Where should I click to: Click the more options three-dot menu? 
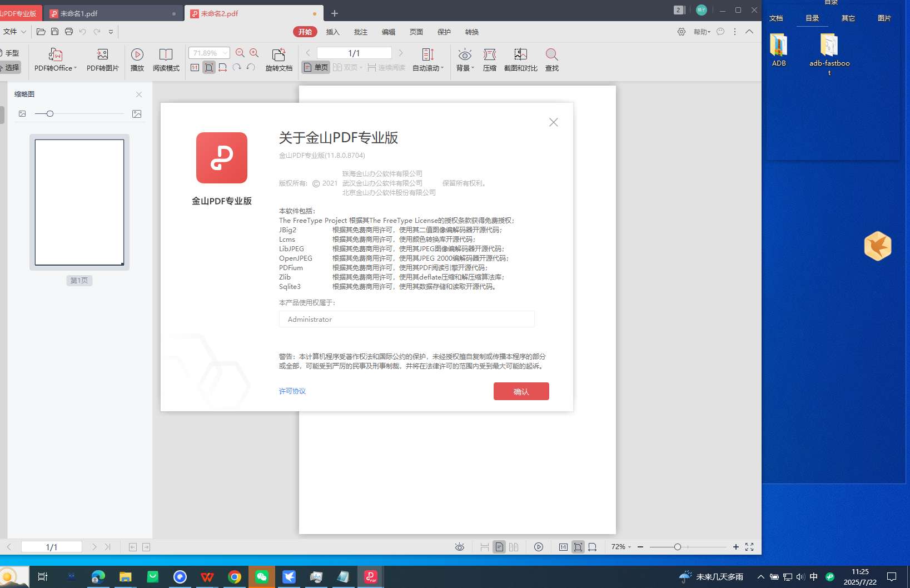click(x=735, y=32)
